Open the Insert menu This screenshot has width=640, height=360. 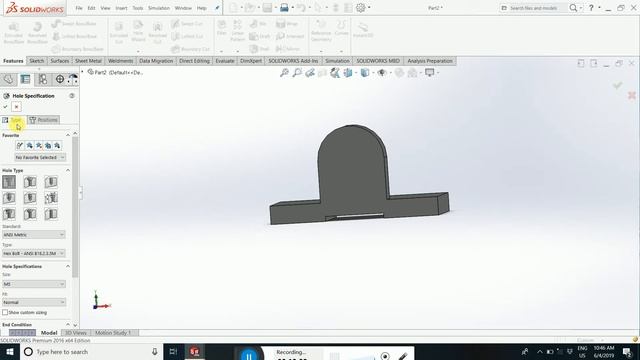pos(121,8)
